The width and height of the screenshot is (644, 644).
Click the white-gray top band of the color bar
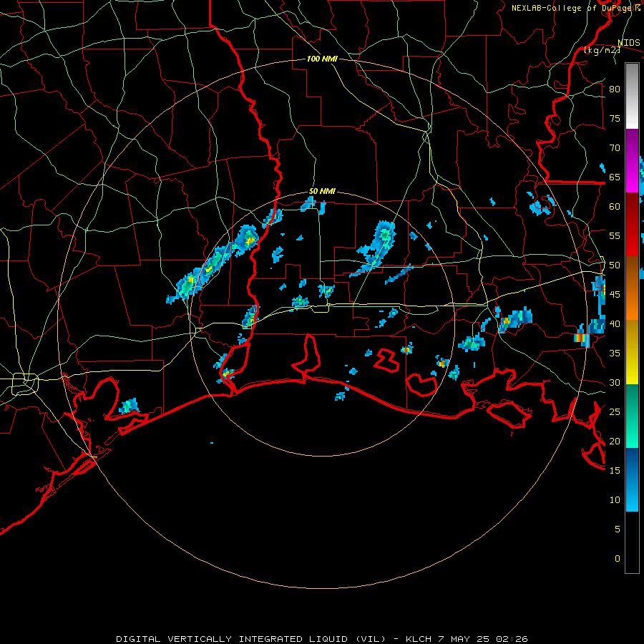tap(632, 96)
